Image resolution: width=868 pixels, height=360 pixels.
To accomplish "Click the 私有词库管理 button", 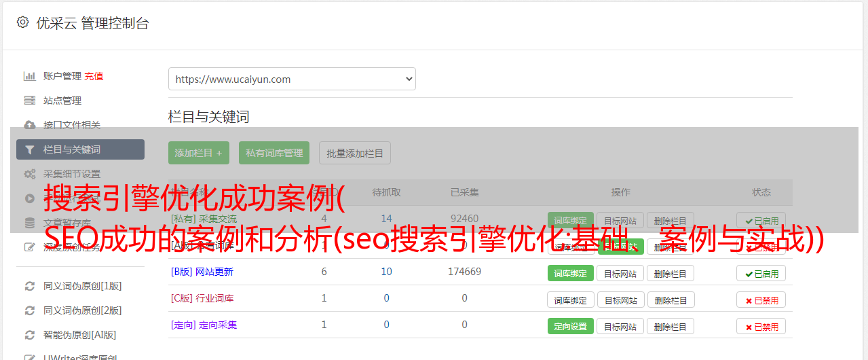I will pyautogui.click(x=274, y=153).
